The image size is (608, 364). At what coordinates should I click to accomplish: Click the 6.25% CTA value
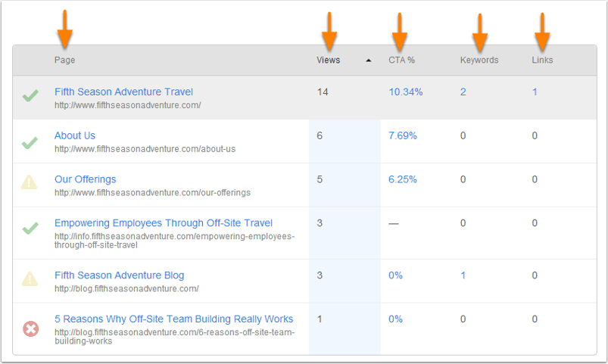403,179
